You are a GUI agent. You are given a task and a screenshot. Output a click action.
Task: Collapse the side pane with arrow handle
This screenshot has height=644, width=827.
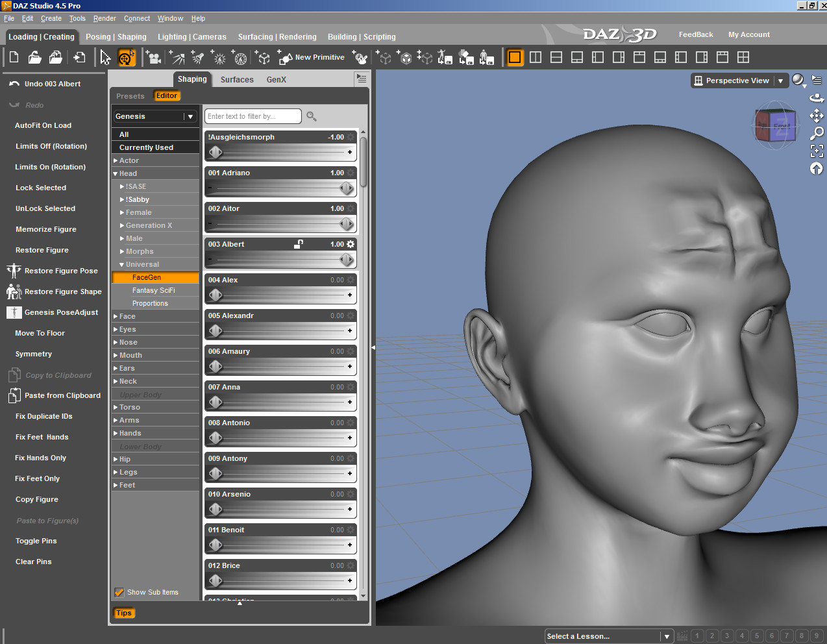373,348
